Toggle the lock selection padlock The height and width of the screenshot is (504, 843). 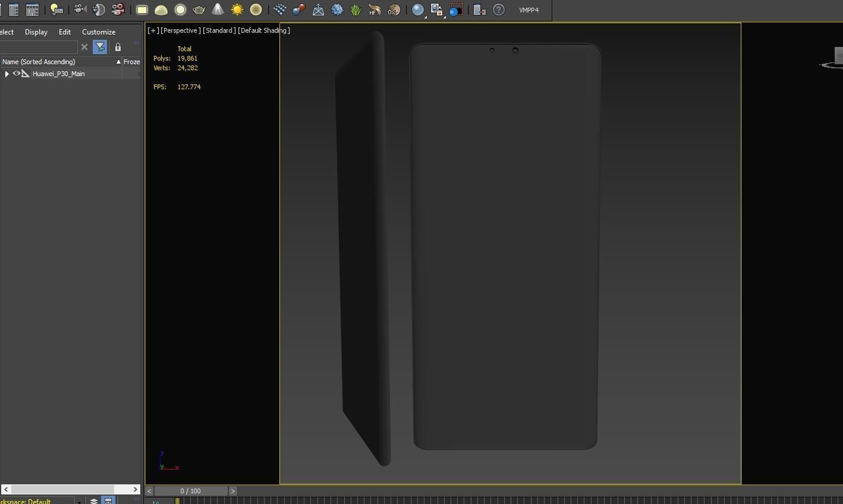coord(118,47)
